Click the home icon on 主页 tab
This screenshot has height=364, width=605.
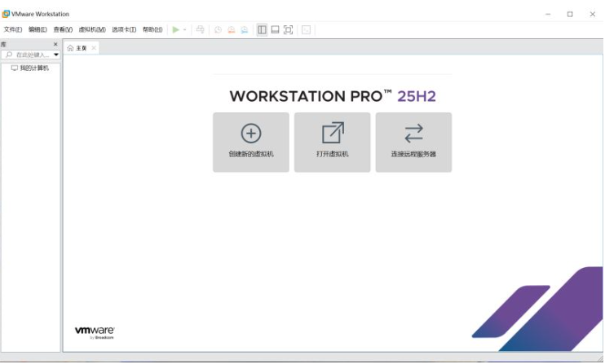[x=70, y=48]
